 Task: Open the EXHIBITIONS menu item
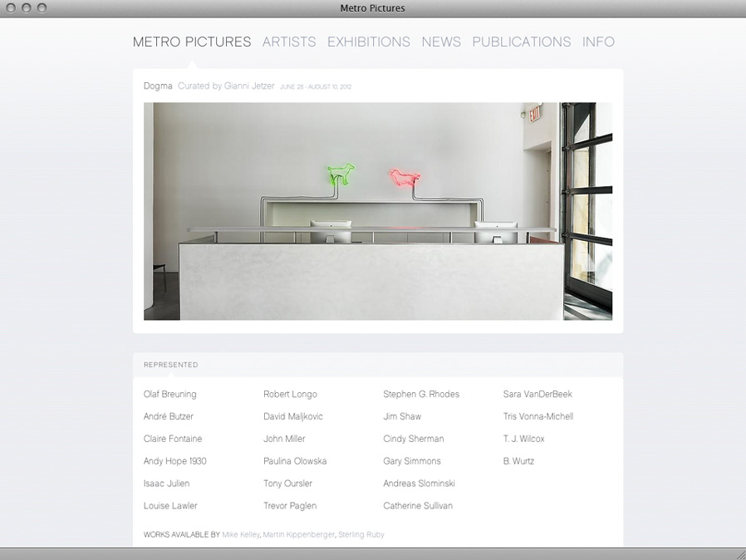click(369, 42)
